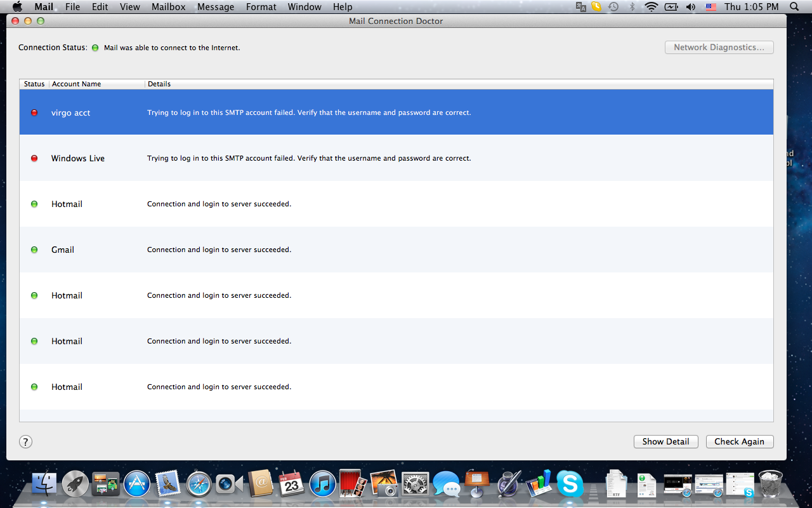Screen dimensions: 812x508
Task: Click the help question mark button
Action: 25,442
